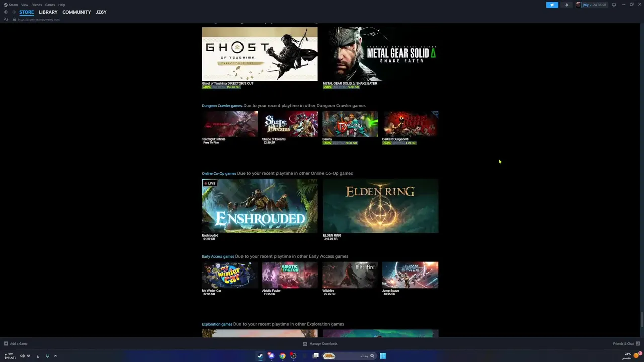The width and height of the screenshot is (644, 362).
Task: Switch to the LIBRARY tab
Action: (x=48, y=12)
